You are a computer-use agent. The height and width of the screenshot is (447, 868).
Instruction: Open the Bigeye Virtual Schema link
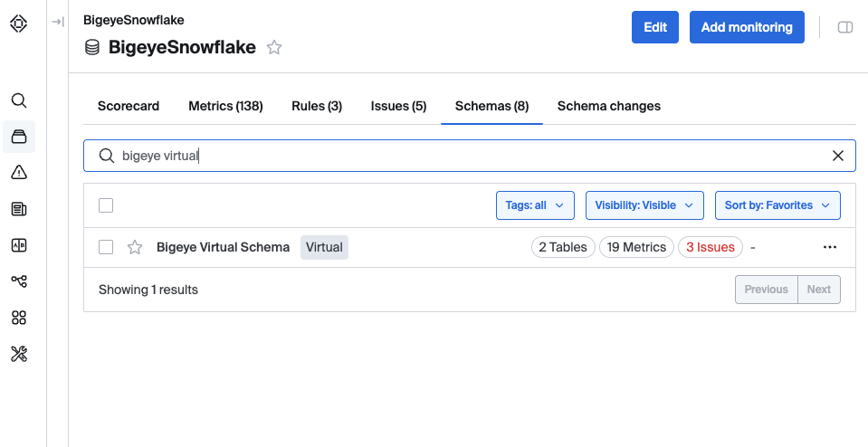point(223,247)
